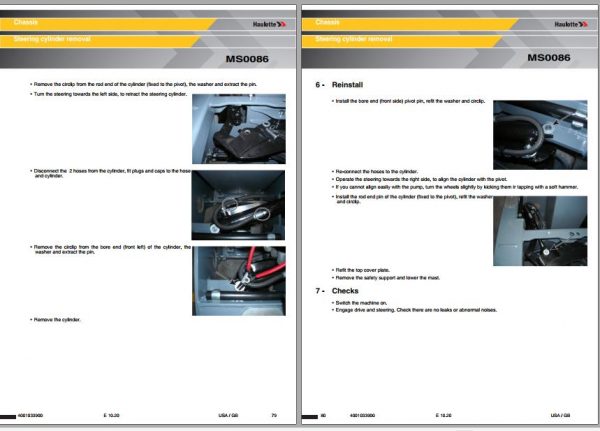Image resolution: width=600 pixels, height=431 pixels.
Task: Click the document number in page 79 footer
Action: click(30, 415)
